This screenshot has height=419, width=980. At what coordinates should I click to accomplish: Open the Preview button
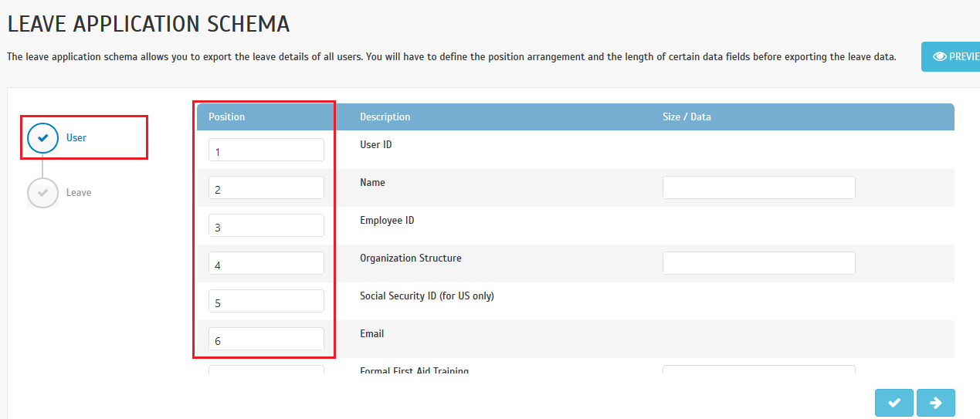pos(951,56)
